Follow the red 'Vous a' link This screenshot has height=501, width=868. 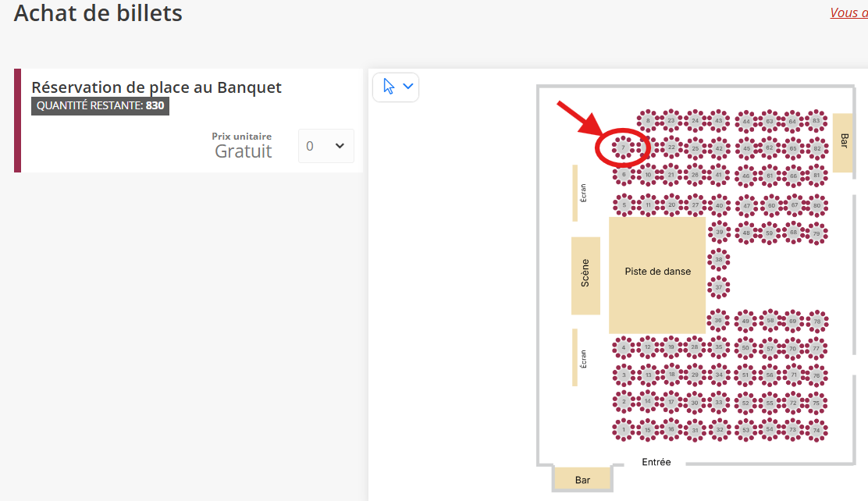(848, 12)
